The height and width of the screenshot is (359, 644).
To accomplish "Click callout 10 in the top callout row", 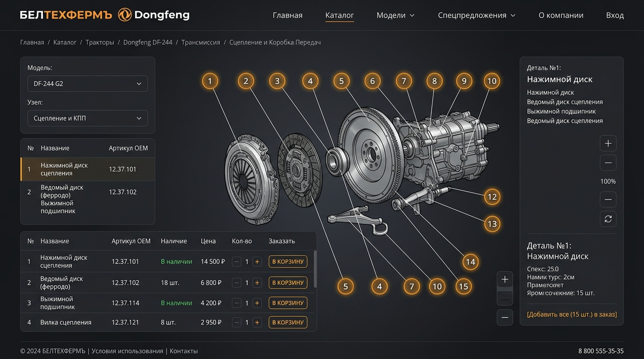I will coord(492,81).
